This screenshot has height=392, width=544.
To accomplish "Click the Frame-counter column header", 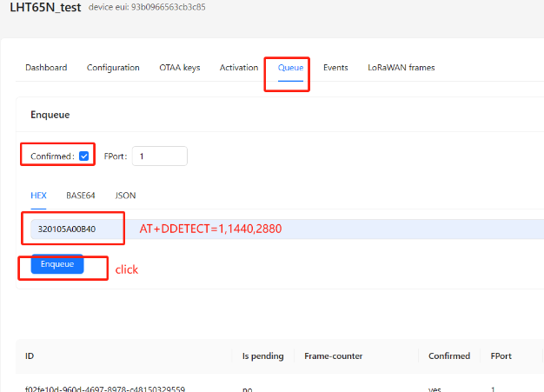I will click(334, 355).
